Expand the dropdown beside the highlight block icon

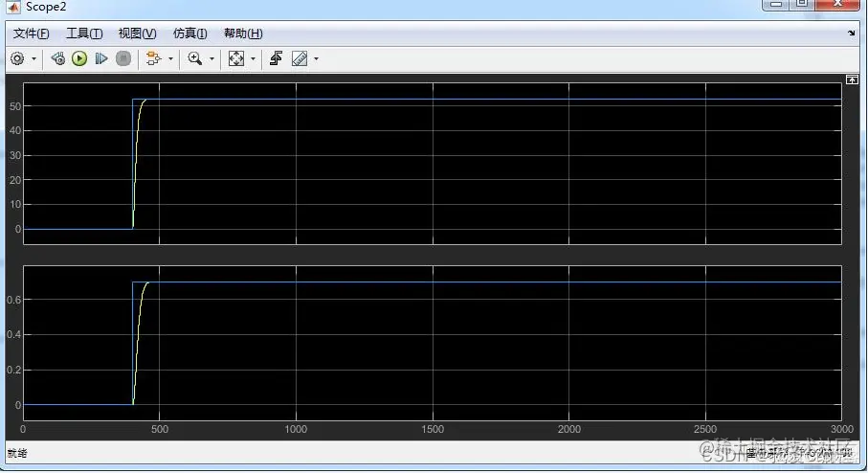(170, 58)
